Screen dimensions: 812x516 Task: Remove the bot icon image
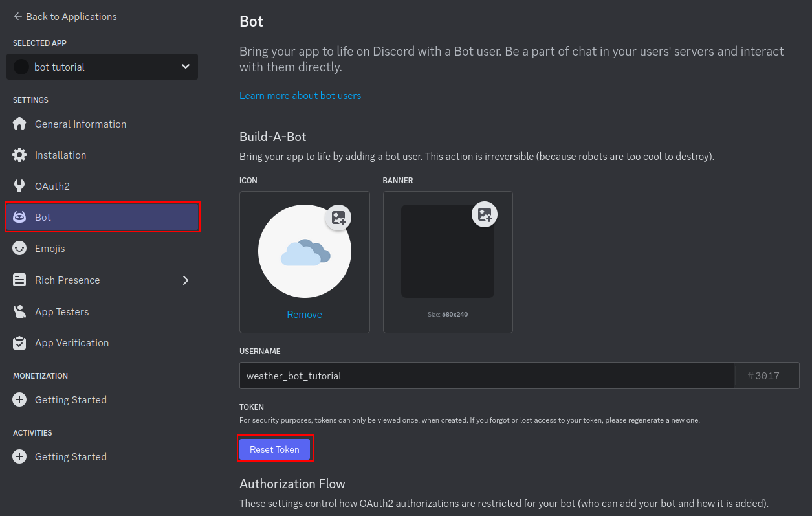(304, 314)
